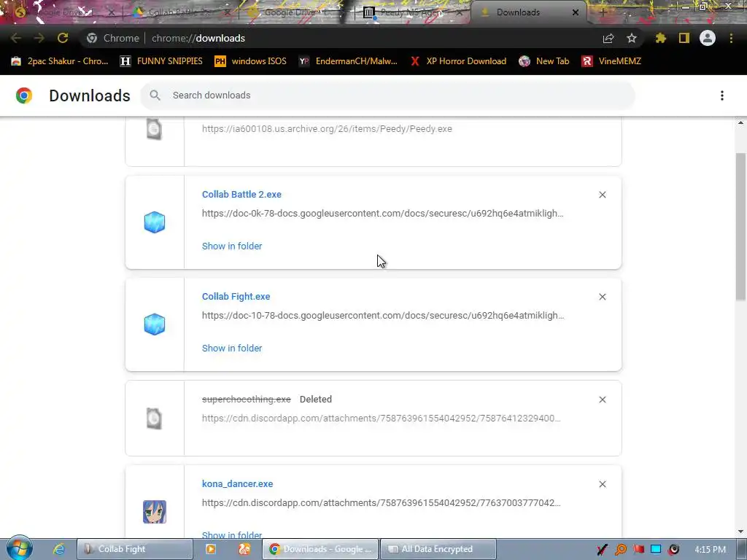Open Chrome extensions puzzle icon
Viewport: 747px width, 560px height.
click(660, 38)
